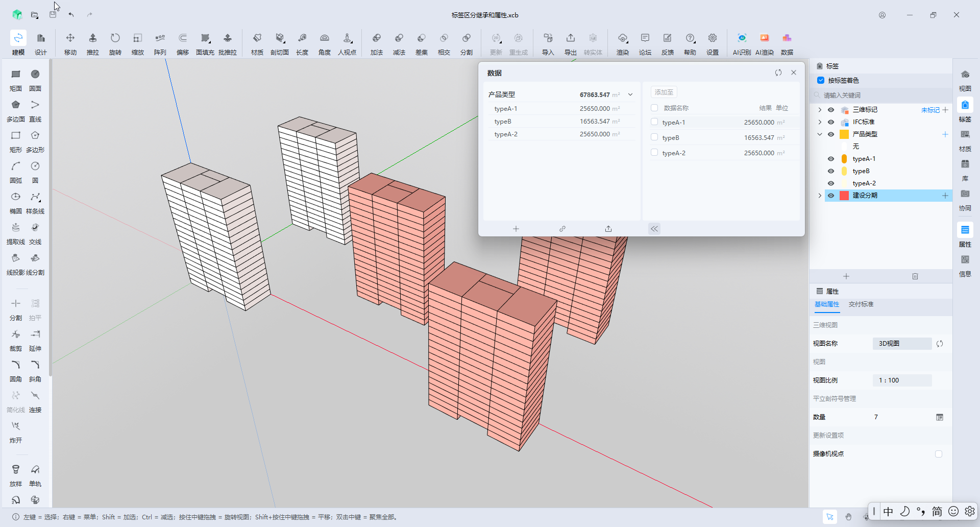980x527 pixels.
Task: Select the 推拉 push-pull tool
Action: [x=92, y=43]
